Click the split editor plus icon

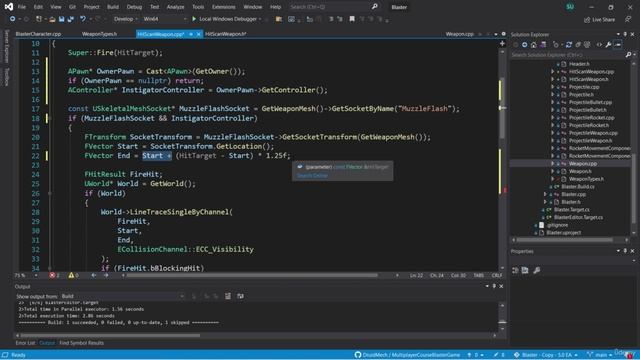tap(502, 43)
